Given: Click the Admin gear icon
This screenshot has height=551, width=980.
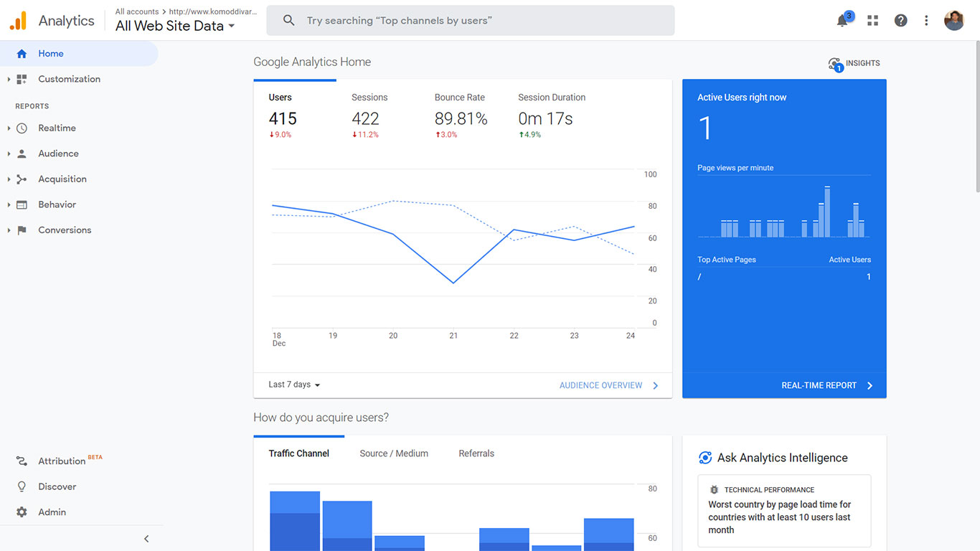Looking at the screenshot, I should (x=22, y=512).
